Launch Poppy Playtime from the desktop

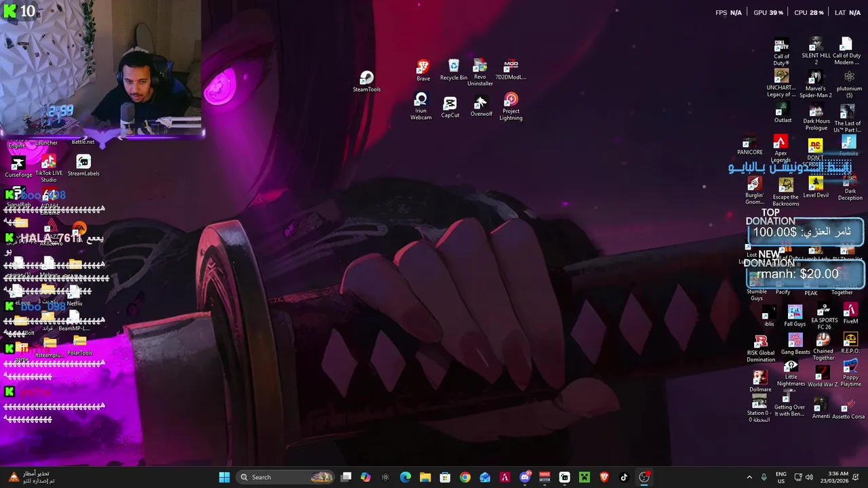(850, 373)
